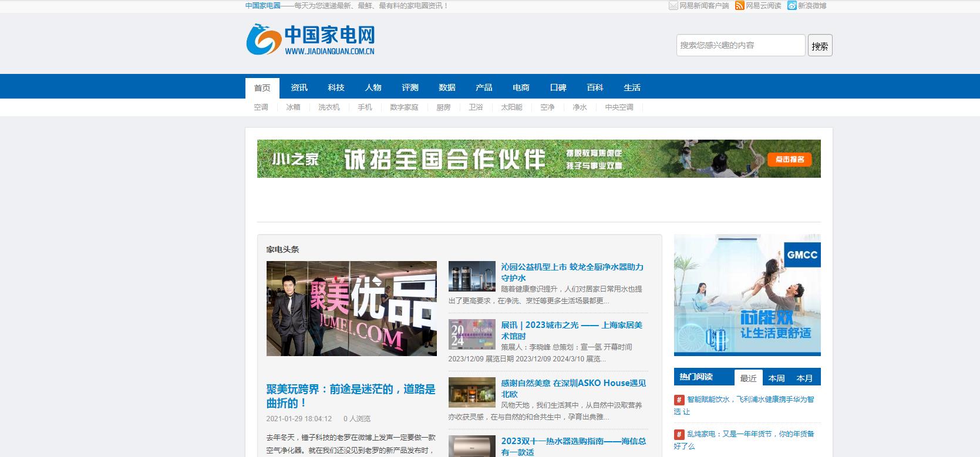Open the 数据 navigation item

447,88
